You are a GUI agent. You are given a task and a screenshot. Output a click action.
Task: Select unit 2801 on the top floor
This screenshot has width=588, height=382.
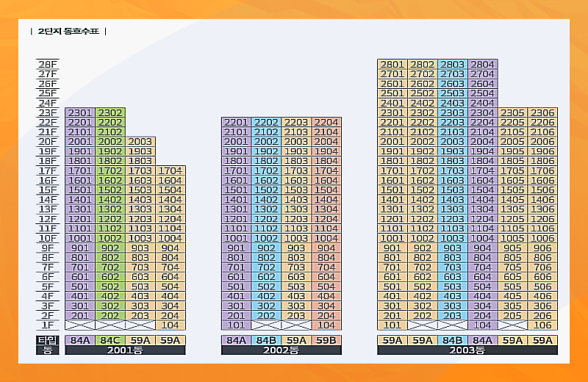392,64
